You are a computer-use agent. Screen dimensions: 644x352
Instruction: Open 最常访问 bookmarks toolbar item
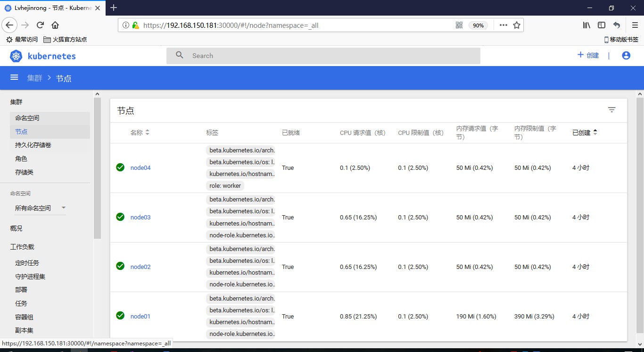coord(22,40)
